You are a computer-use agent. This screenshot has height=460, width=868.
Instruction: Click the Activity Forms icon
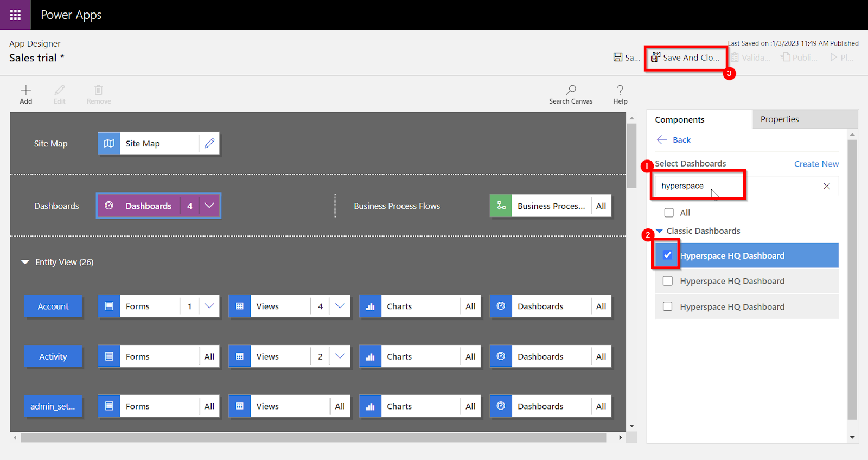pyautogui.click(x=109, y=356)
